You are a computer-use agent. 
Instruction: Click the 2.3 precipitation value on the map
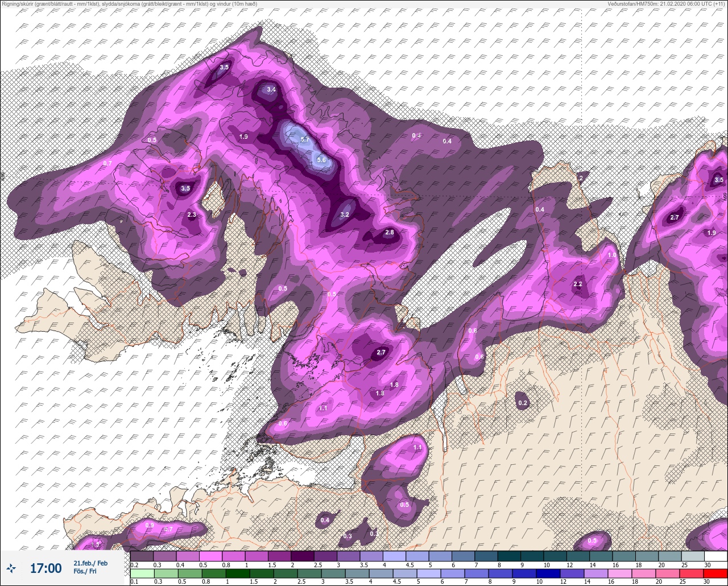coord(192,214)
